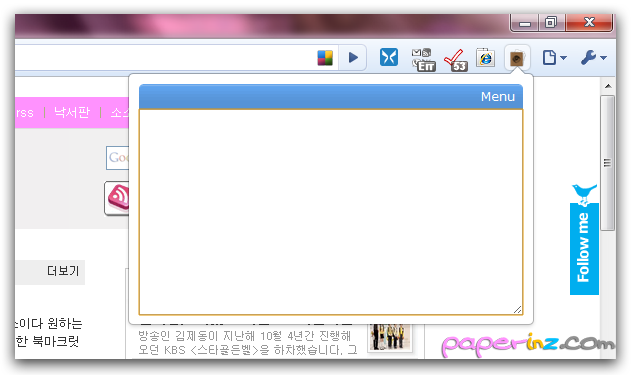
Task: Click the vertical scrollbar thumb
Action: (x=608, y=163)
